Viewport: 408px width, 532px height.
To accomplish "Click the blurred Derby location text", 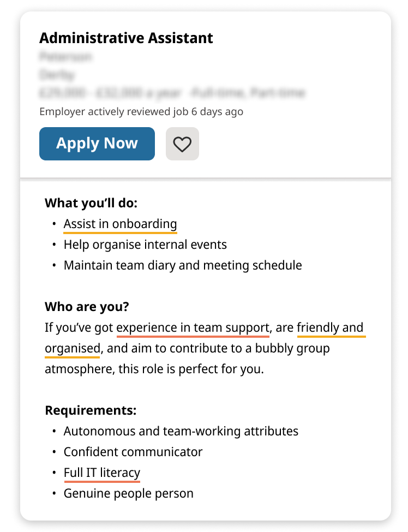I will (53, 74).
